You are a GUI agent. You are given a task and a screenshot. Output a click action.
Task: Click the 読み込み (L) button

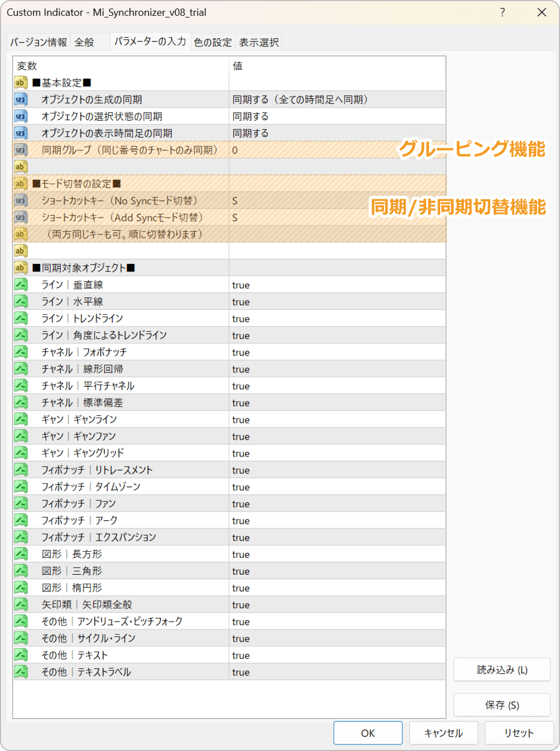(x=502, y=669)
